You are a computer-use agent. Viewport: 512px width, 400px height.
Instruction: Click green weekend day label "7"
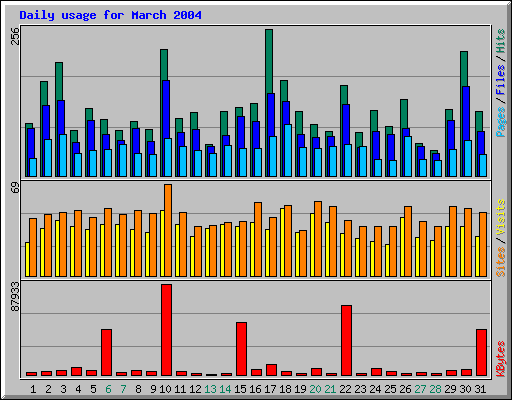[123, 389]
